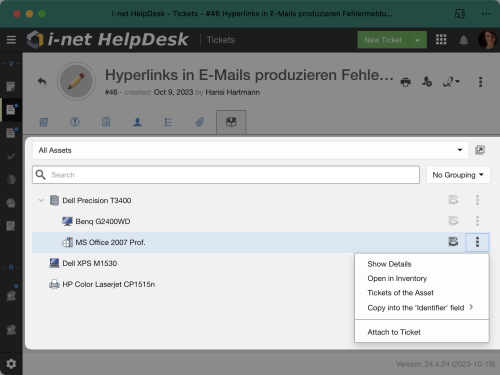The image size is (500, 375).
Task: Select Show Details from context menu
Action: coord(389,264)
